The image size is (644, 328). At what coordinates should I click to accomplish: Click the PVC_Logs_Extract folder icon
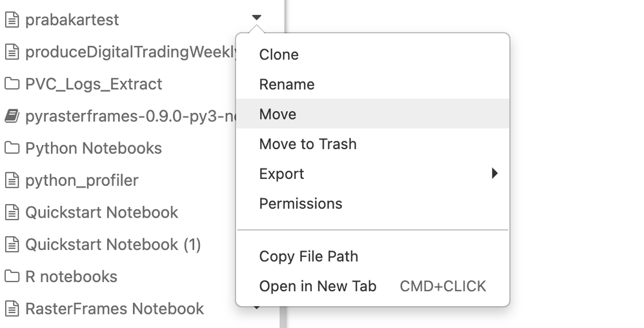12,84
